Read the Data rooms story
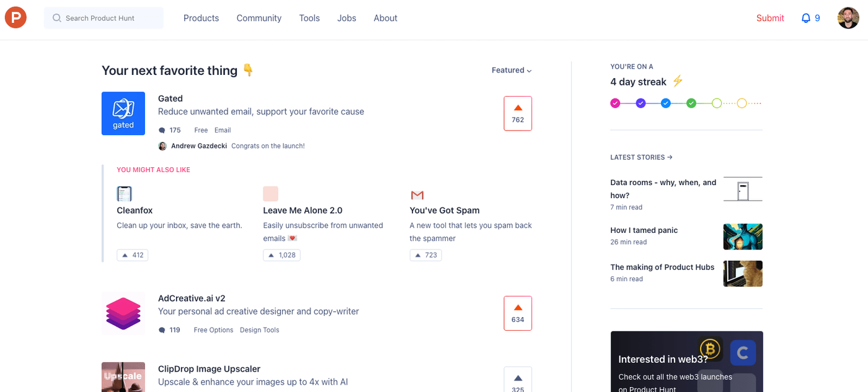 pyautogui.click(x=663, y=189)
